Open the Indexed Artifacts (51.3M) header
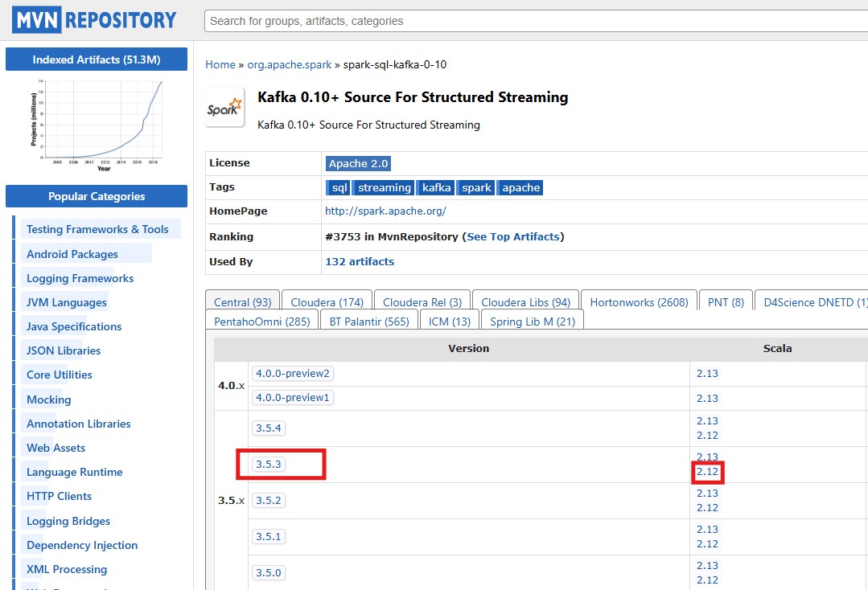This screenshot has height=590, width=868. point(97,59)
